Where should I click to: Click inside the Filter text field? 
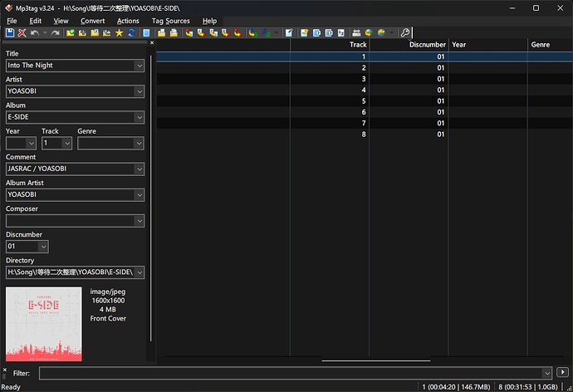point(291,373)
